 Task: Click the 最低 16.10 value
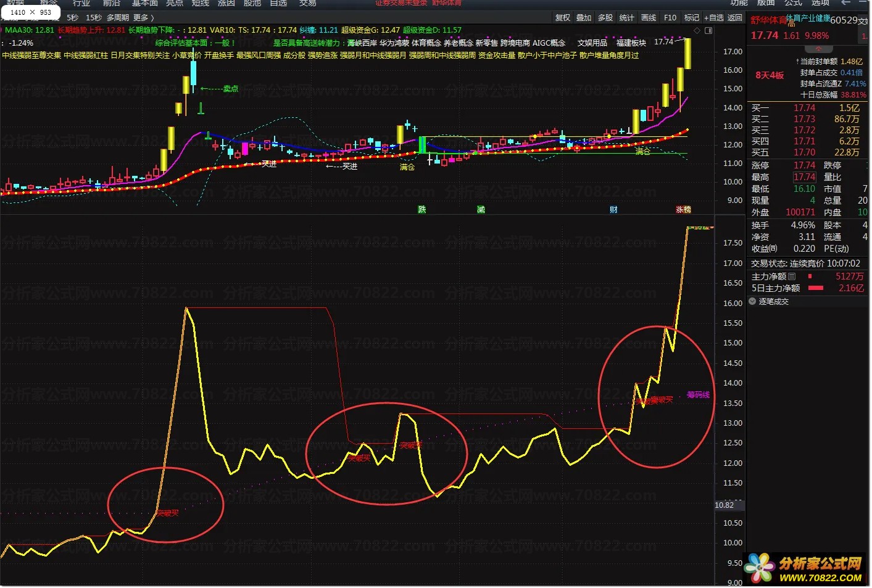(805, 189)
